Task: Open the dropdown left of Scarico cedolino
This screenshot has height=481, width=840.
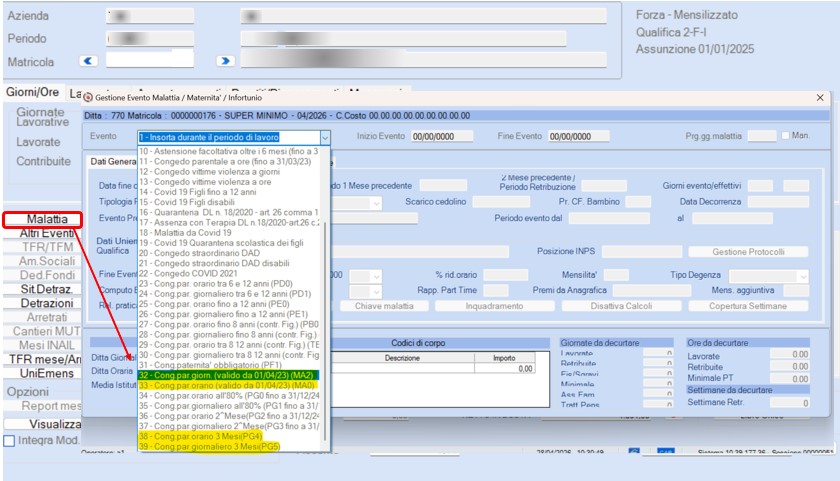Action: point(376,203)
